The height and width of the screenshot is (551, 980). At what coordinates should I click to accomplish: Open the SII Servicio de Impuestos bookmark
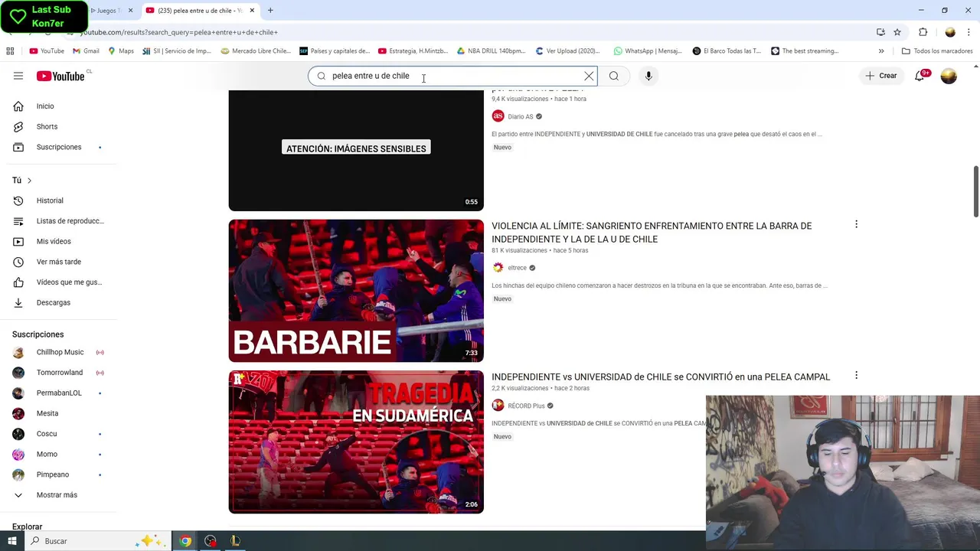pyautogui.click(x=177, y=51)
